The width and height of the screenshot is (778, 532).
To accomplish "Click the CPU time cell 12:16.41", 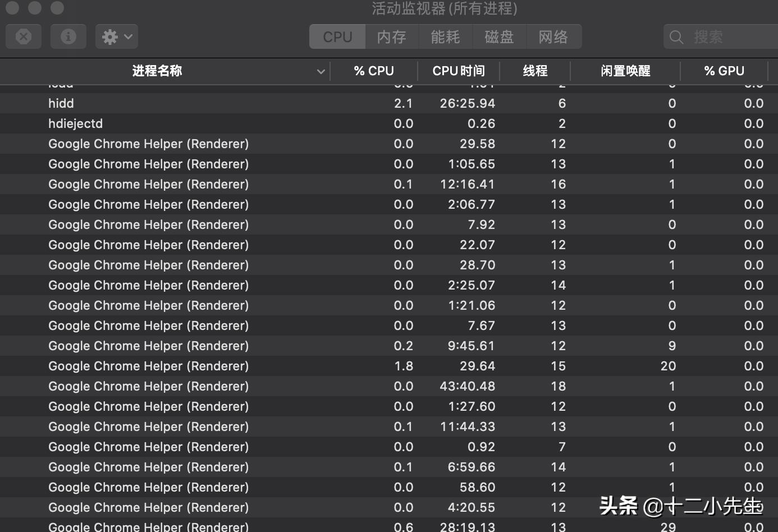I will [x=468, y=184].
